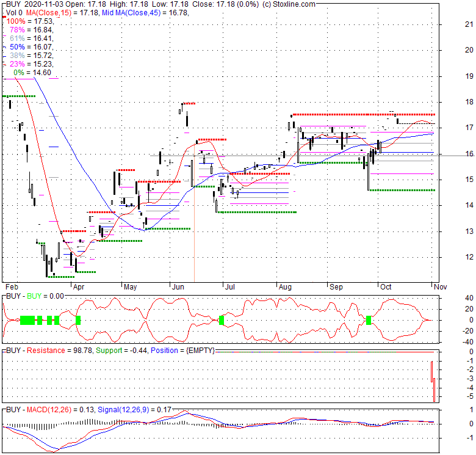The height and width of the screenshot is (455, 476).
Task: Click the 'Position = {EMPTY}' label
Action: coord(182,350)
